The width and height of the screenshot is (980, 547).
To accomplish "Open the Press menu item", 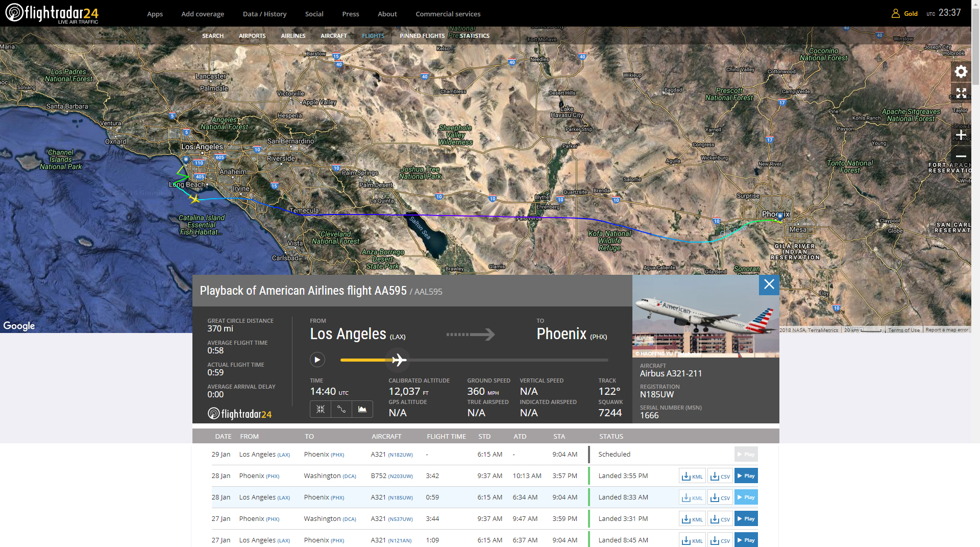I will 350,14.
